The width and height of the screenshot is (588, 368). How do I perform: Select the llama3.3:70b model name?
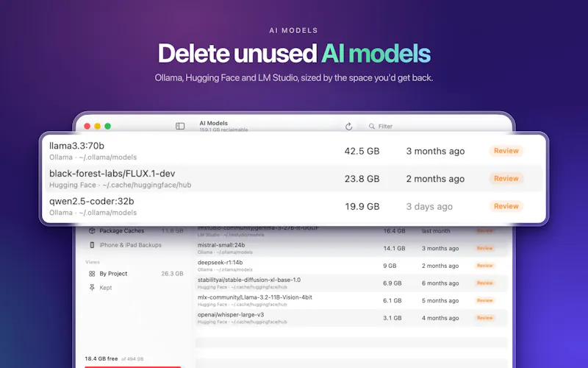click(76, 146)
